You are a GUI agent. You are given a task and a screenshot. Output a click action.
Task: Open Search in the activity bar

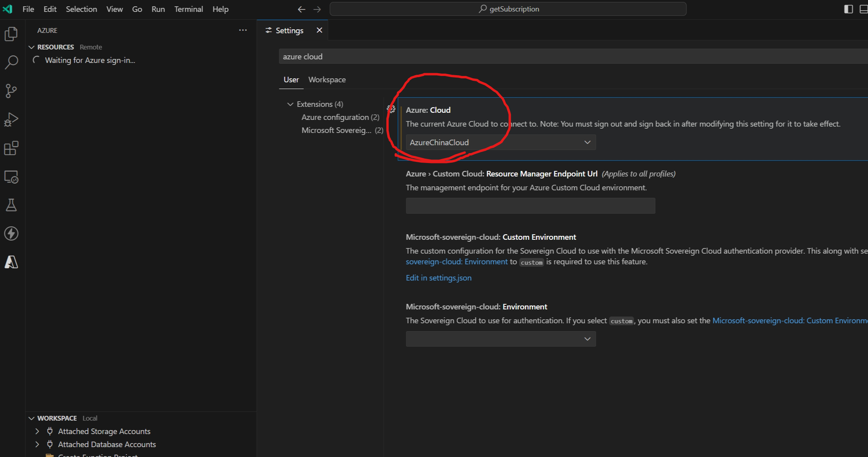pos(11,62)
